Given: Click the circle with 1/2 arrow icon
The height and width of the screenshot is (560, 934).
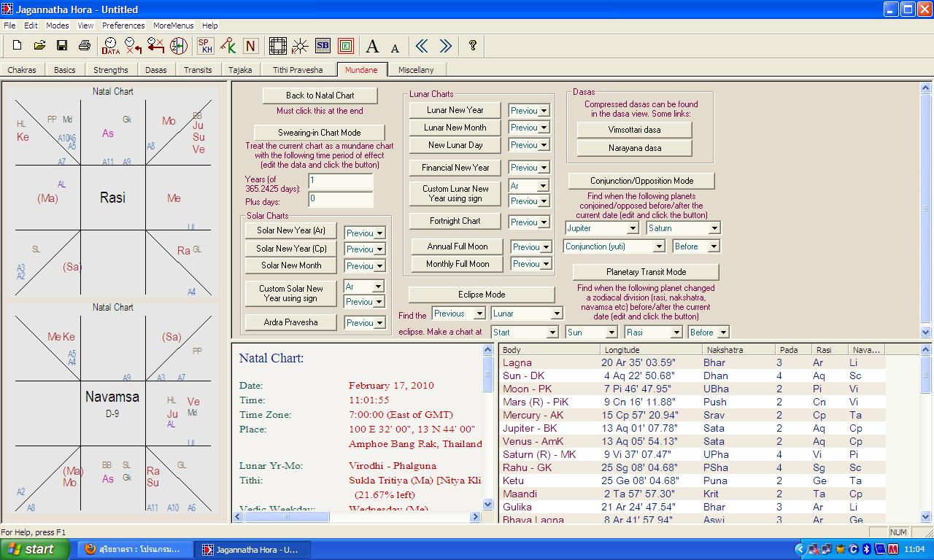Looking at the screenshot, I should click(179, 46).
